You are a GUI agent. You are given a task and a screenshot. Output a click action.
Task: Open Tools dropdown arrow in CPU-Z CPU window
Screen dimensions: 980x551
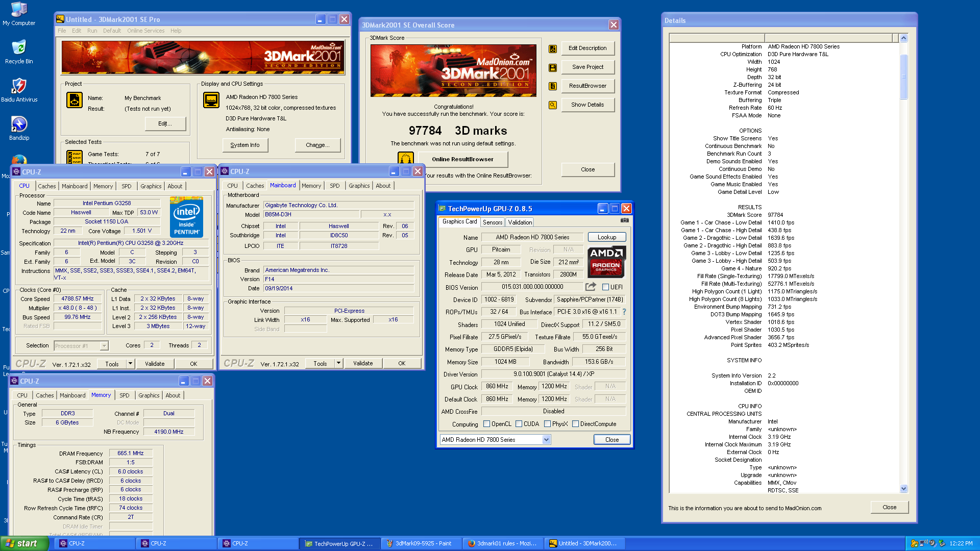click(x=131, y=364)
